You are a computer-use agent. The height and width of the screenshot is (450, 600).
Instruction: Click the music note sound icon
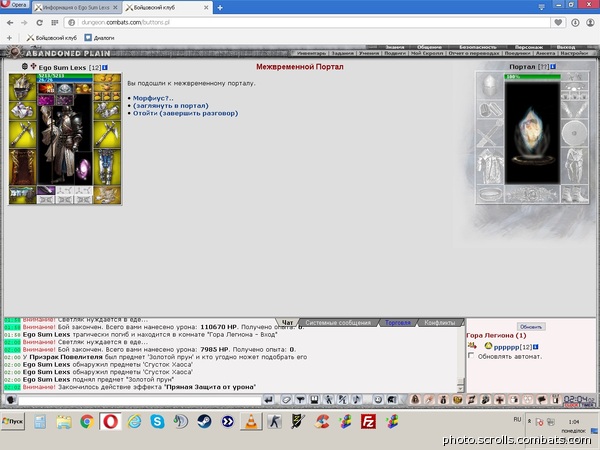pos(356,400)
